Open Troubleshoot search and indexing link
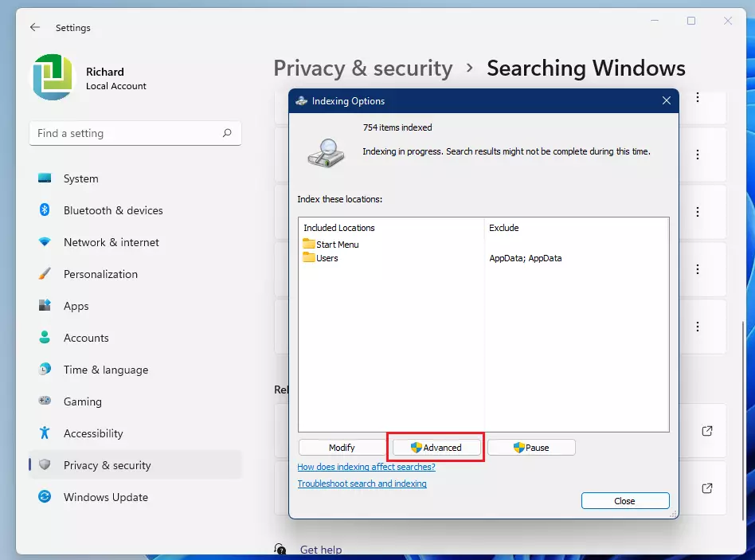The height and width of the screenshot is (560, 755). pyautogui.click(x=362, y=484)
